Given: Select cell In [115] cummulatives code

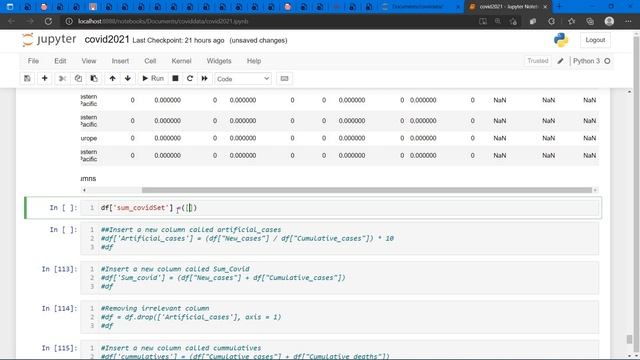Looking at the screenshot, I should (x=339, y=350).
